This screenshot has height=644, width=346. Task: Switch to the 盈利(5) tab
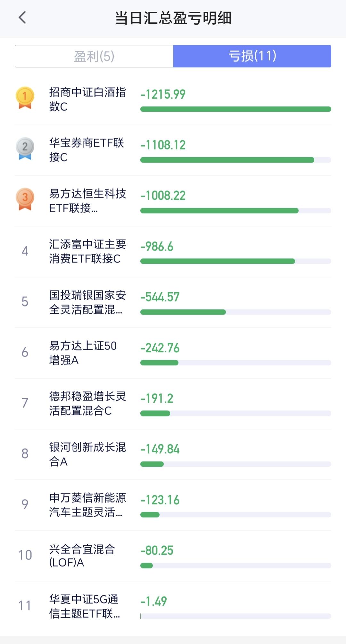(x=94, y=56)
